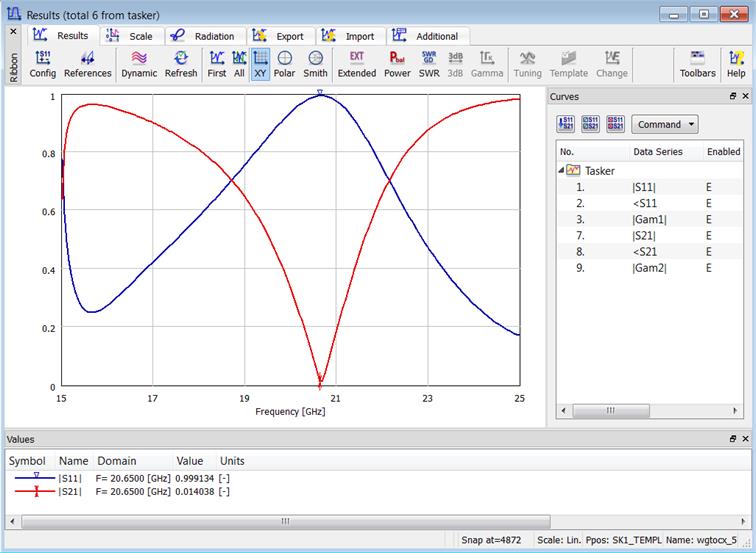Toggle Enabled flag for |Gam1| row
This screenshot has width=756, height=553.
(x=709, y=219)
